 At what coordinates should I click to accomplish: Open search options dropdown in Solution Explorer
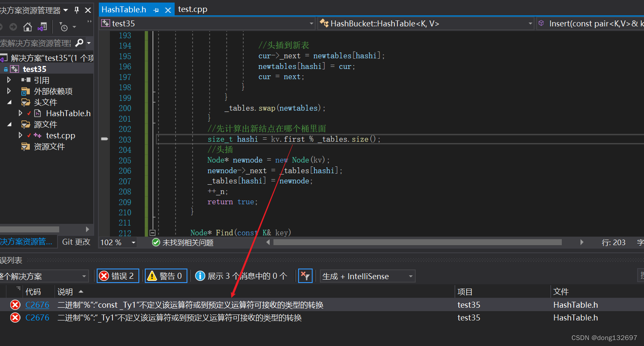pyautogui.click(x=89, y=43)
